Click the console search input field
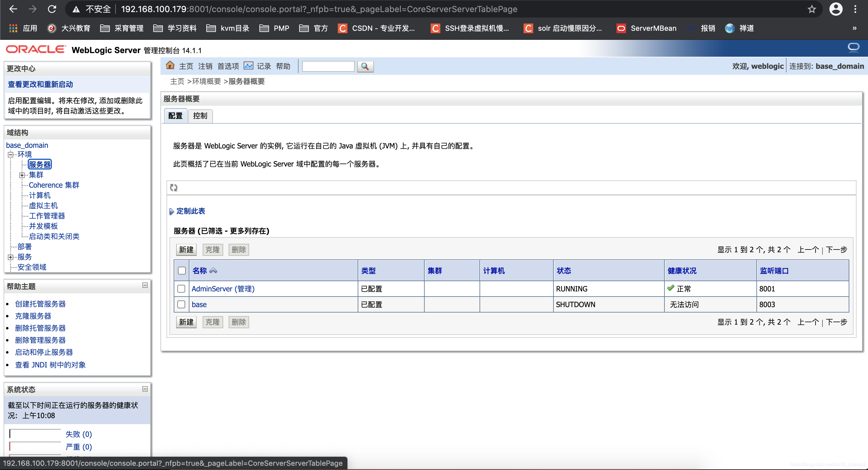This screenshot has width=868, height=470. click(328, 66)
